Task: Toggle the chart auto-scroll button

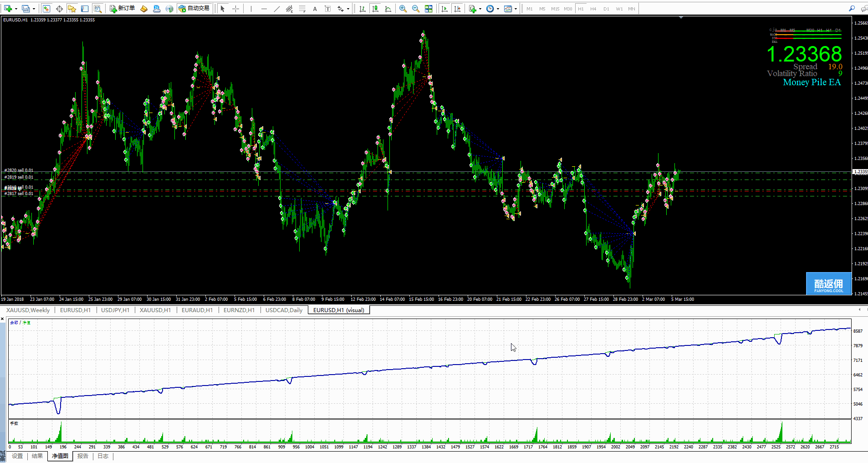Action: pos(444,9)
